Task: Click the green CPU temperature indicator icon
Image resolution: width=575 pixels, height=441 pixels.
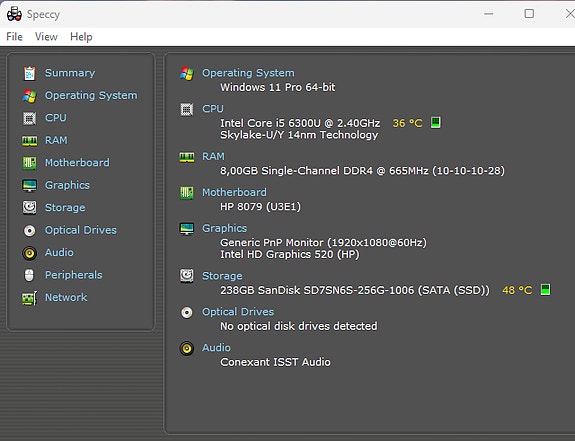Action: (435, 122)
